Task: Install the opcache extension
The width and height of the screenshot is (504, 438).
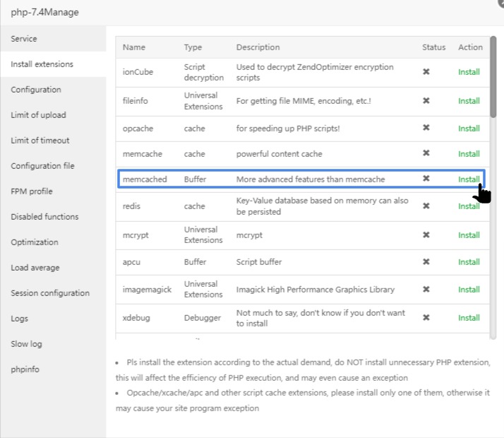Action: pos(469,129)
